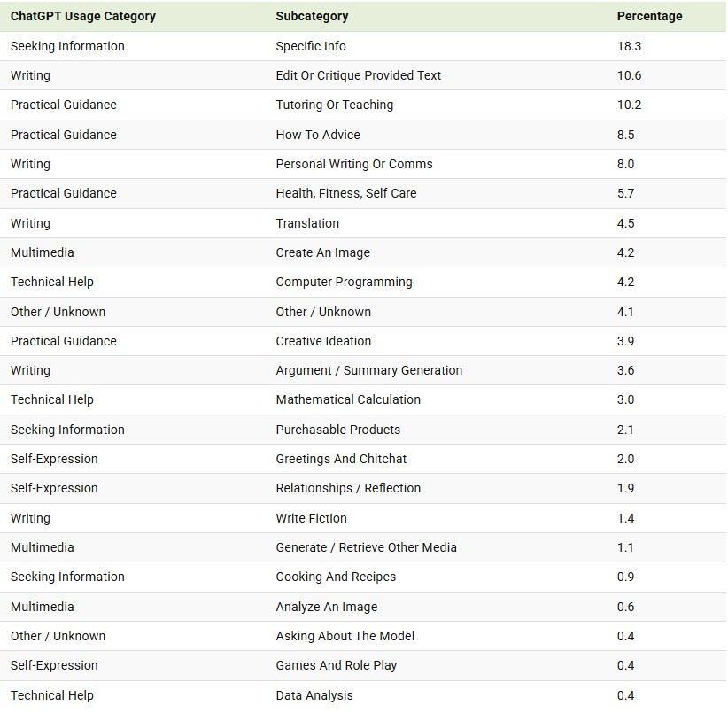Viewport: 728px width, 713px height.
Task: Click the Translation subcategory cell
Action: tap(307, 223)
